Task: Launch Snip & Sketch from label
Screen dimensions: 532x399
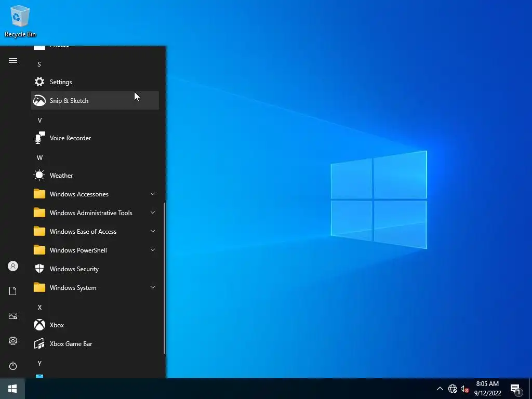Action: pos(69,101)
